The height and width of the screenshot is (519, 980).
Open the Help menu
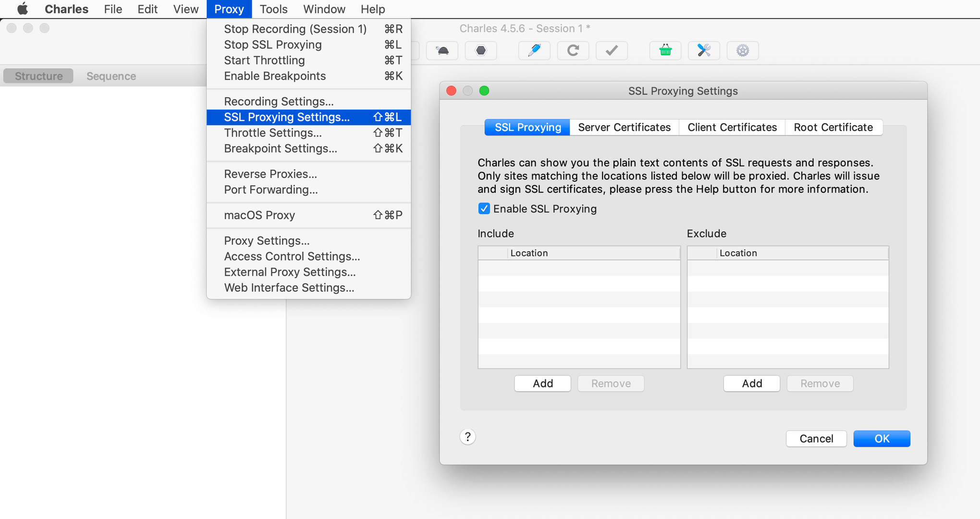pos(373,9)
